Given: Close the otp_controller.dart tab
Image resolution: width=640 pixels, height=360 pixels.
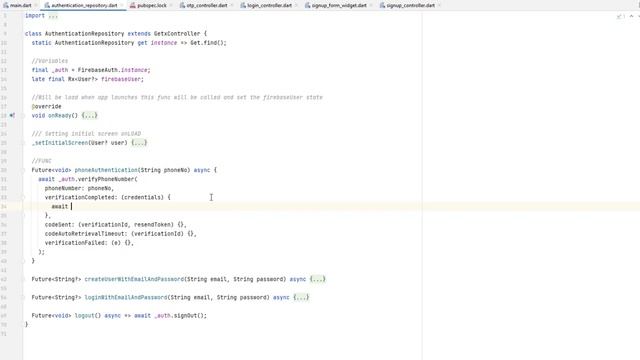Looking at the screenshot, I should click(x=232, y=5).
